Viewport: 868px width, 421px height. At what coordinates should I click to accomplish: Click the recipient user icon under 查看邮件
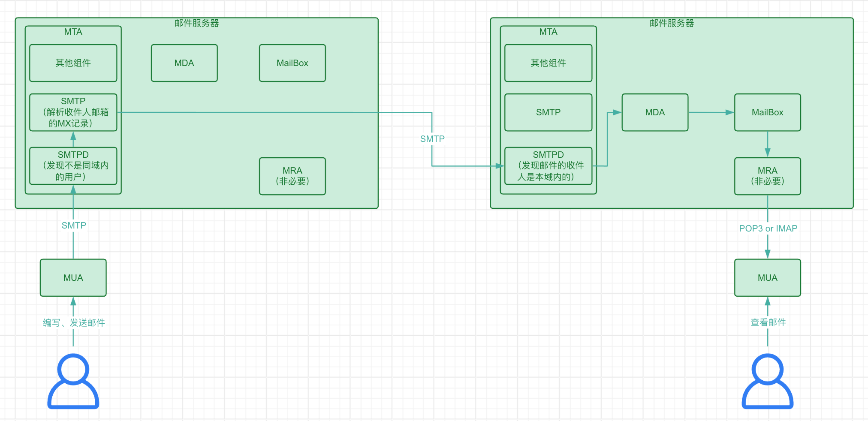point(767,381)
